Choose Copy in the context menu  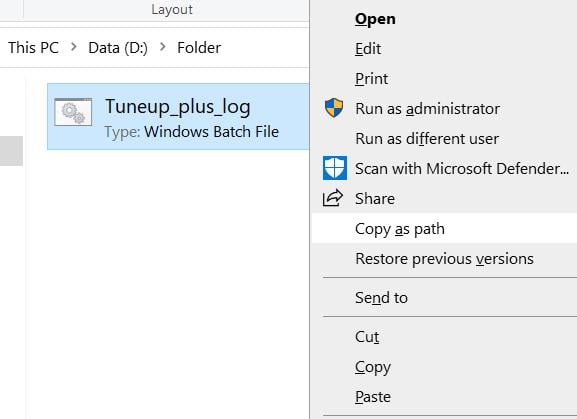[x=373, y=367]
